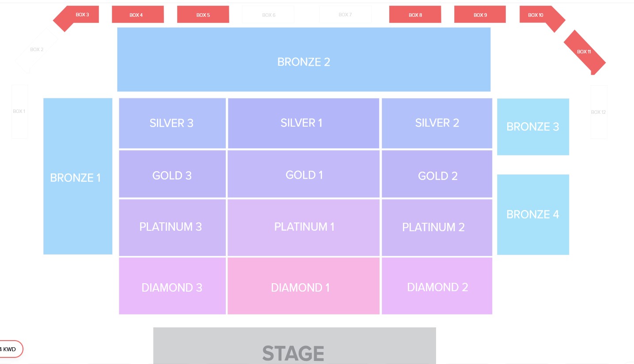Select the BRONZE 1 seating section
The height and width of the screenshot is (364, 634).
click(x=78, y=176)
